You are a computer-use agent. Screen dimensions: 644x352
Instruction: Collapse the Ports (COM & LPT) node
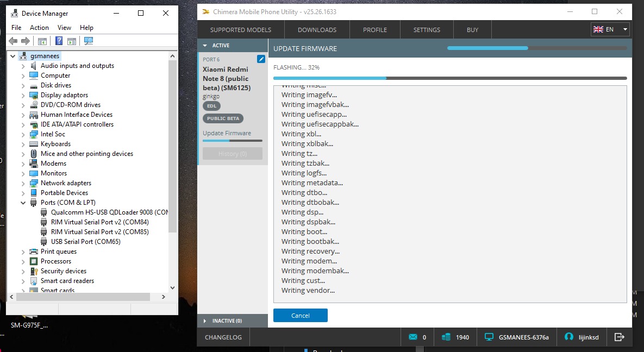pos(23,203)
